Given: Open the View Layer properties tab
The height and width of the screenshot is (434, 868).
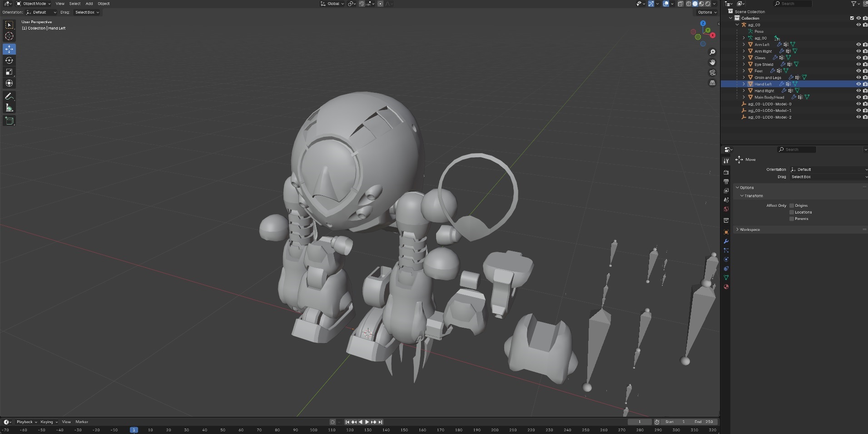Looking at the screenshot, I should pyautogui.click(x=726, y=191).
